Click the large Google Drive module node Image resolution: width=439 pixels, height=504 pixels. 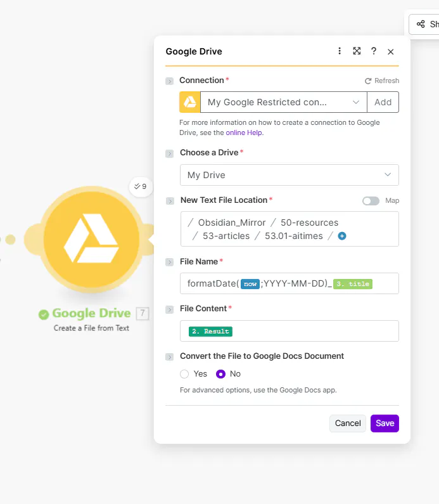(91, 240)
